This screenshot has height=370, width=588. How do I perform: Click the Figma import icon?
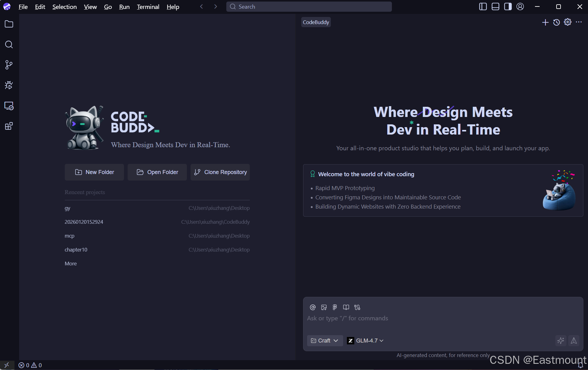tap(335, 307)
